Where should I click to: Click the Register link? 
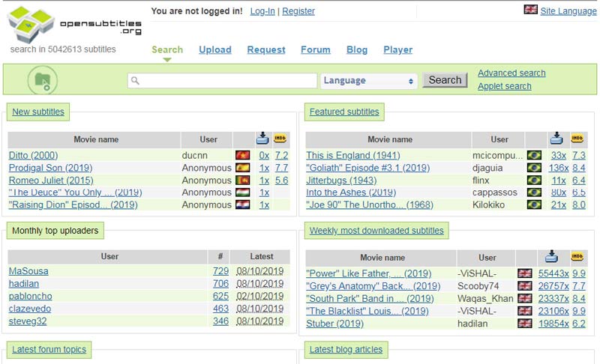click(x=298, y=11)
